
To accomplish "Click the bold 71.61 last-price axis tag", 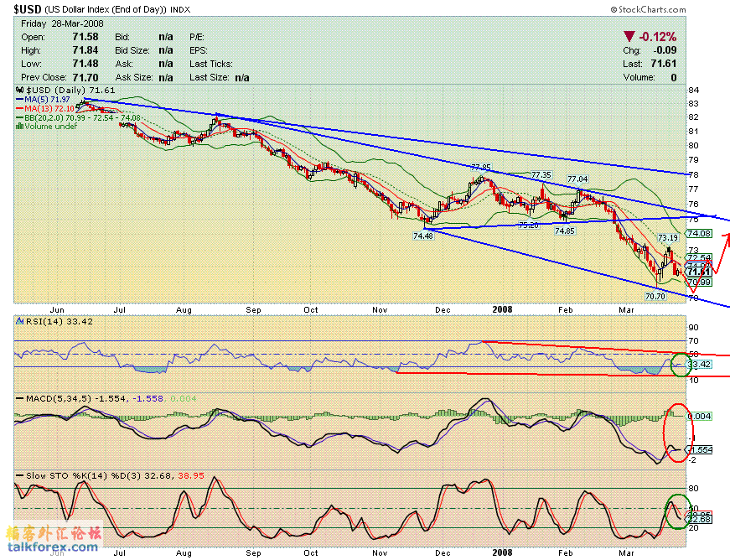I will [x=699, y=272].
